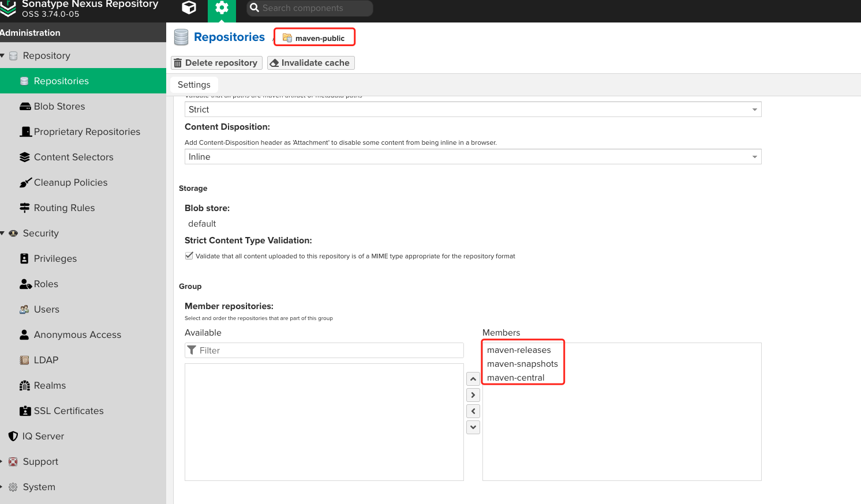
Task: Click the Content Selectors layers icon
Action: (25, 157)
